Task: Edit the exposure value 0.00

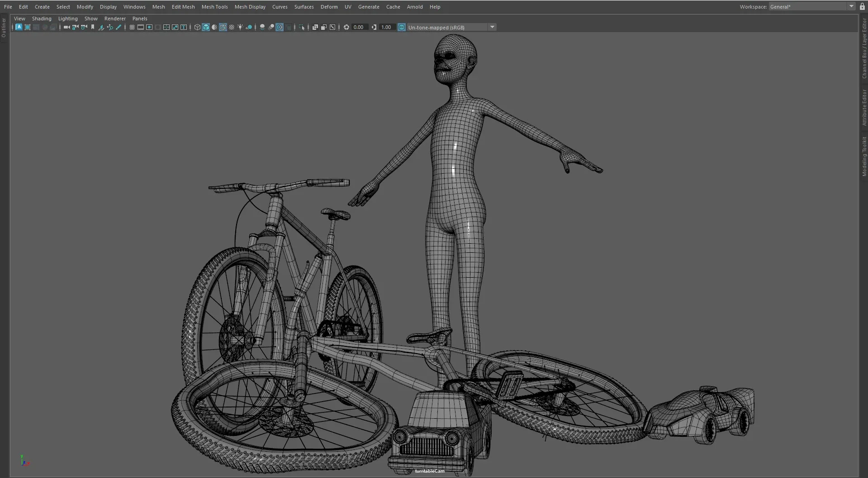Action: point(360,27)
